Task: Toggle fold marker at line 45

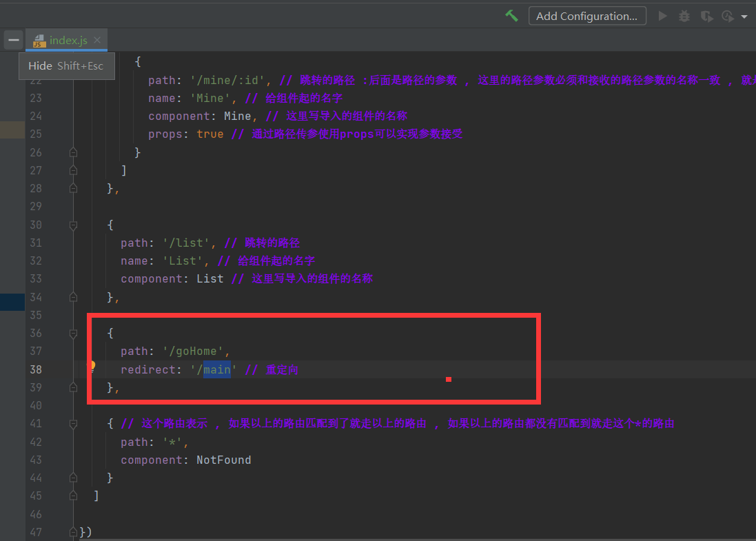Action: click(x=73, y=496)
